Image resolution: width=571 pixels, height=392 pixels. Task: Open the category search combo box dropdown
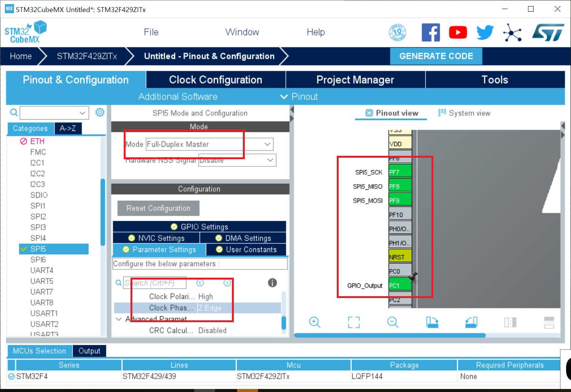point(82,112)
